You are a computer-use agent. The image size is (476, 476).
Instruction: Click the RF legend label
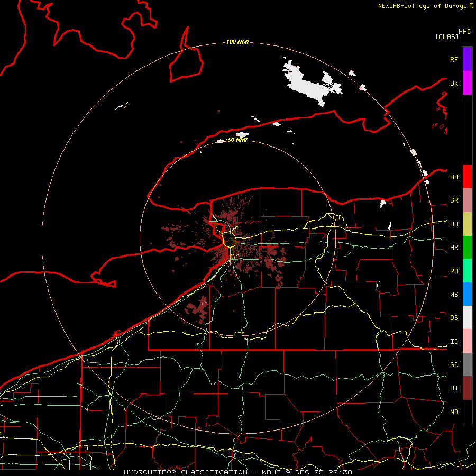click(454, 59)
